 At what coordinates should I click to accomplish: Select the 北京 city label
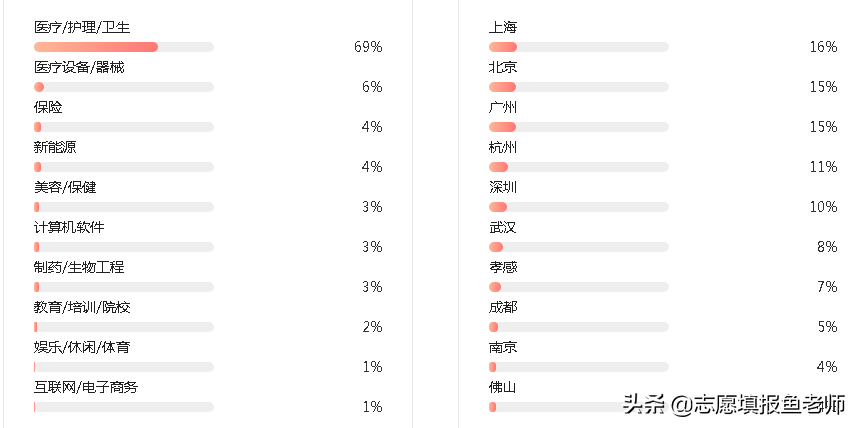[x=503, y=67]
